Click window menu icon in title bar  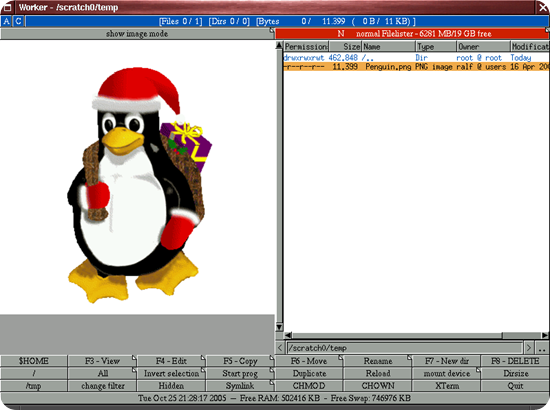coord(7,7)
